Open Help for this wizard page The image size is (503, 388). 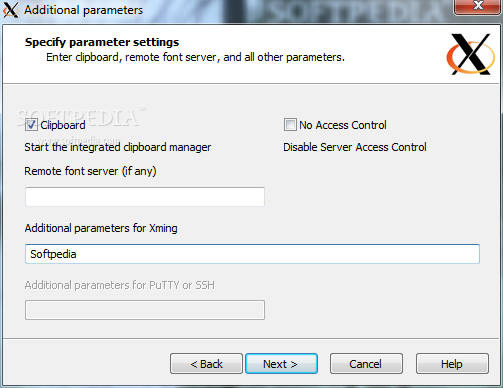coord(452,364)
